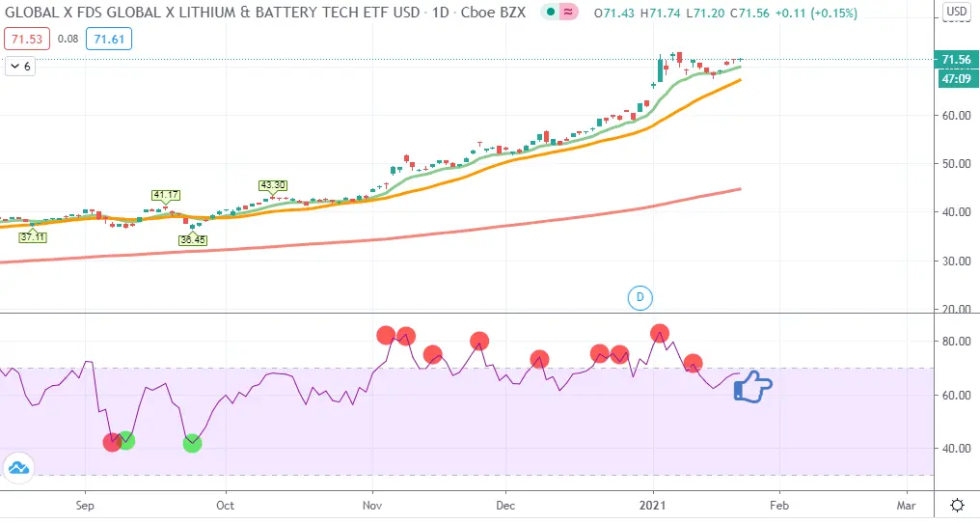Click the Mar label on time axis

[907, 506]
